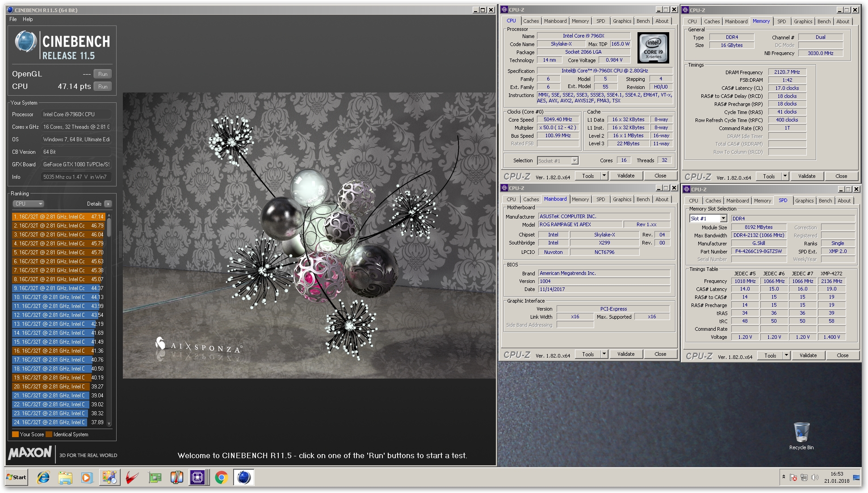
Task: Click the Info field with 5035 Mhz text
Action: tap(75, 177)
